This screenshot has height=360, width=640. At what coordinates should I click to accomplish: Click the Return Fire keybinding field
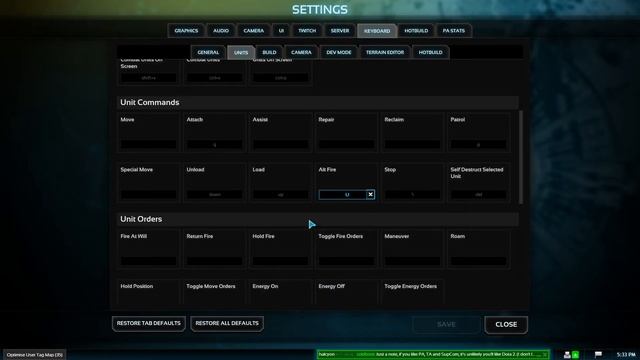(215, 261)
